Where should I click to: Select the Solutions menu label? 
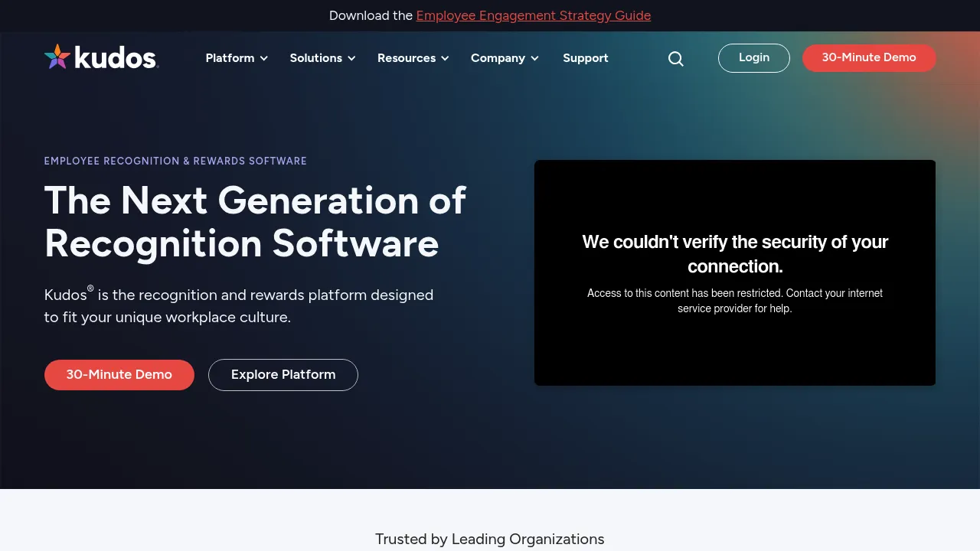[315, 58]
